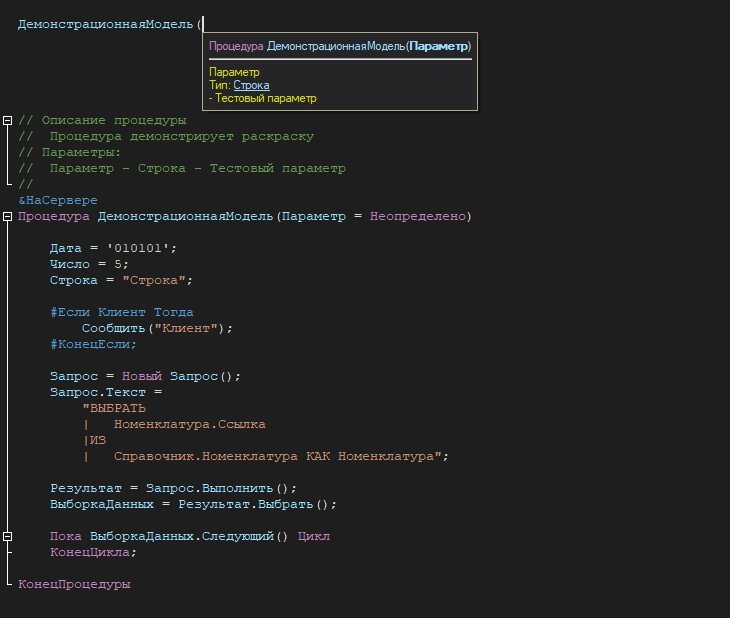This screenshot has width=730, height=618.
Task: Click Номенклатура.Ссылка in query text
Action: 189,425
